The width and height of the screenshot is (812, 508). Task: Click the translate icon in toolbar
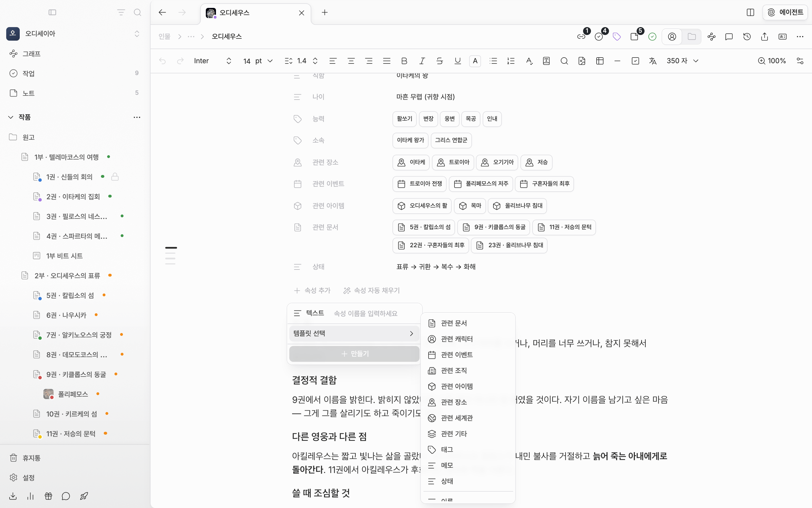652,61
